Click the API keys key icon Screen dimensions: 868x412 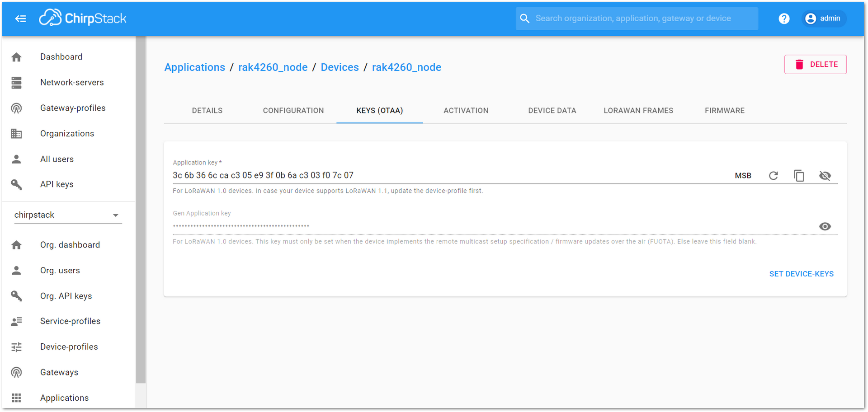pos(17,184)
